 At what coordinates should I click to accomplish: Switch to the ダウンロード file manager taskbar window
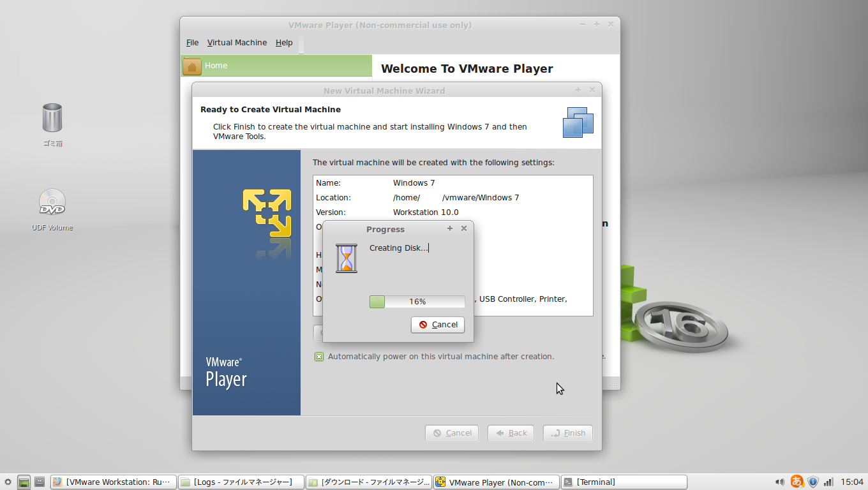369,482
